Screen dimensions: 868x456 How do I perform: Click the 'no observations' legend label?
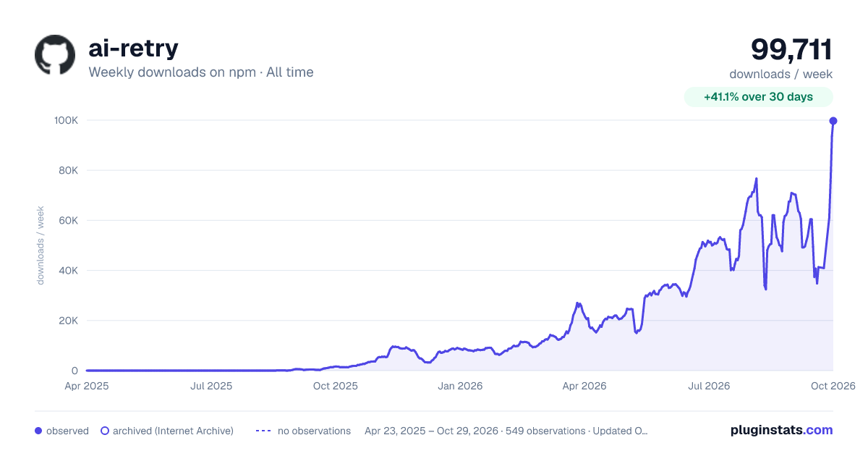[x=314, y=431]
